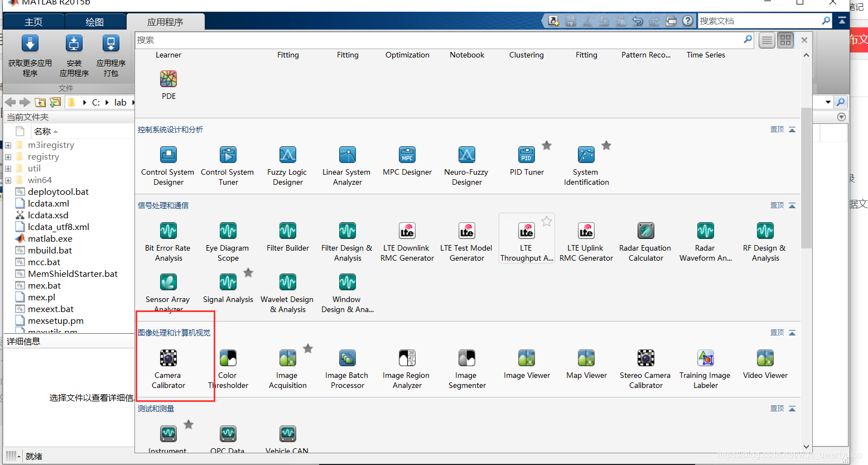
Task: Open the Control System Tuner app
Action: [x=228, y=165]
